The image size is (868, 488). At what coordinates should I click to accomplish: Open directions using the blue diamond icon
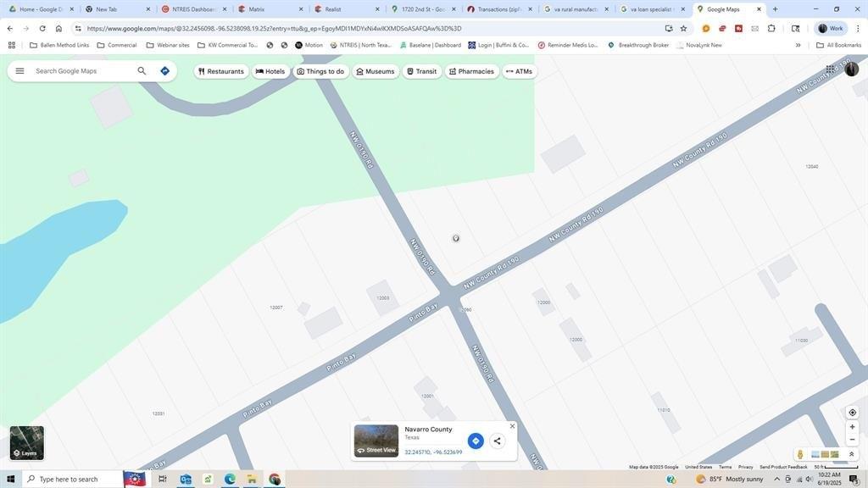pyautogui.click(x=165, y=71)
